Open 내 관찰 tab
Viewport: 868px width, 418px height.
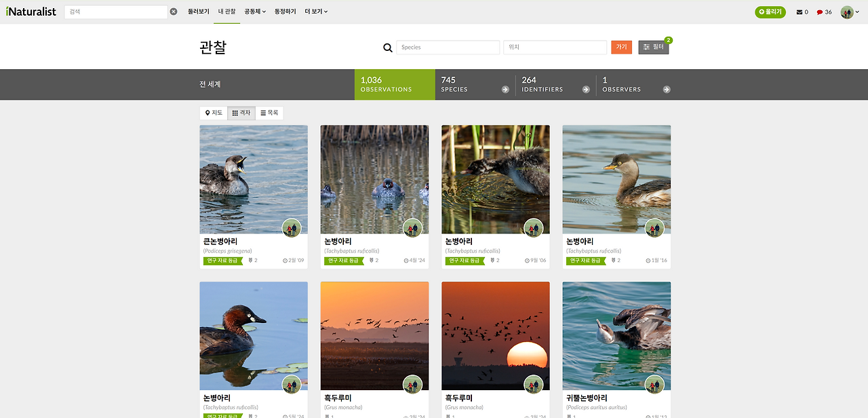pyautogui.click(x=227, y=12)
